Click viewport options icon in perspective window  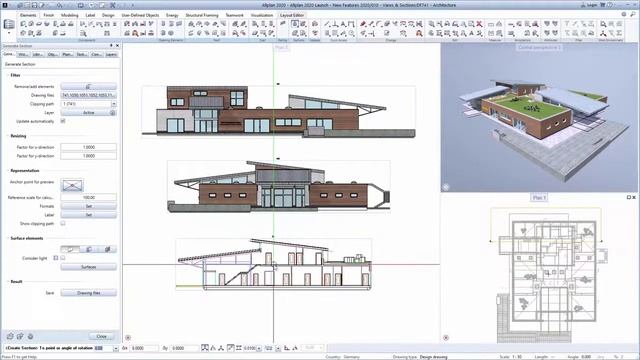(x=446, y=187)
